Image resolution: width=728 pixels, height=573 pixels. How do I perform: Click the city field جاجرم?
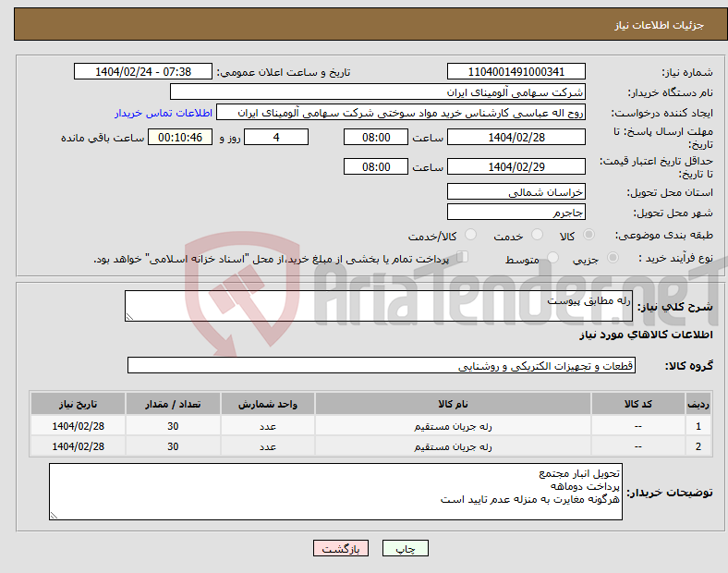click(516, 213)
